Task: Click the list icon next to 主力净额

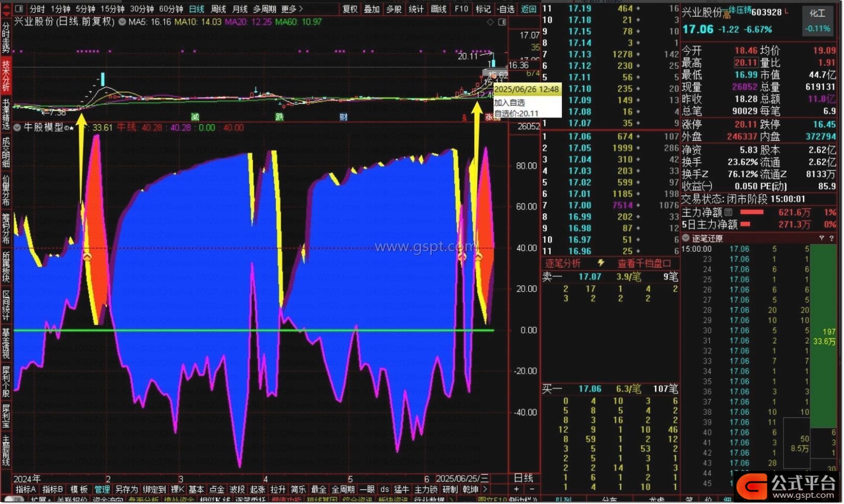Action: click(729, 212)
